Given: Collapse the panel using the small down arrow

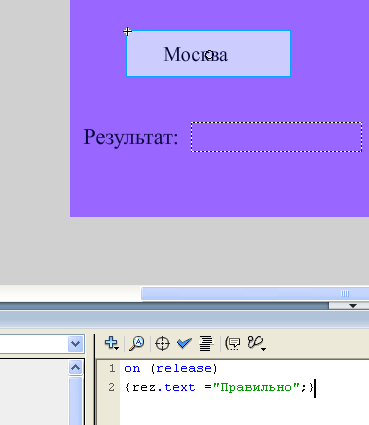Looking at the screenshot, I should pos(353,306).
